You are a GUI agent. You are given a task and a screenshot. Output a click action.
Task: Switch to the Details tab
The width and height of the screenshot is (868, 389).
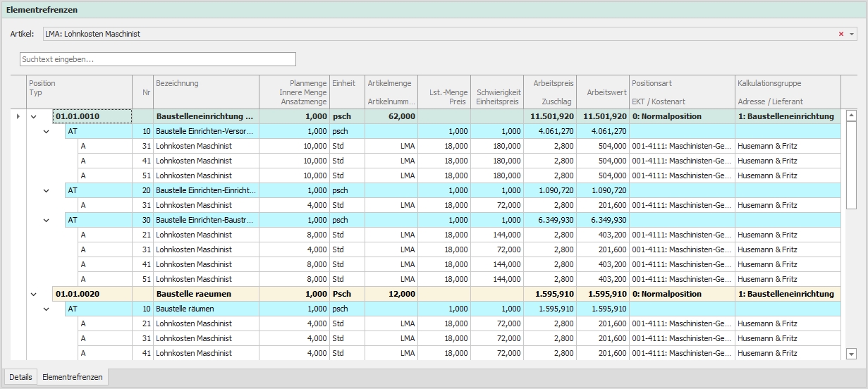[20, 377]
